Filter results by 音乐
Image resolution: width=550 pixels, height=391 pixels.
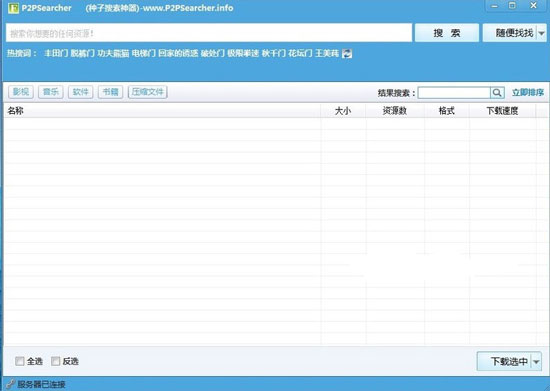(51, 92)
